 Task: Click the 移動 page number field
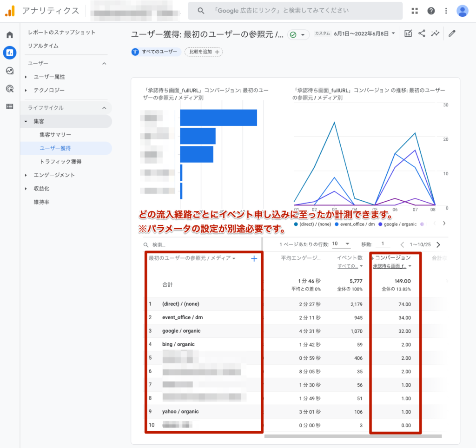[383, 244]
